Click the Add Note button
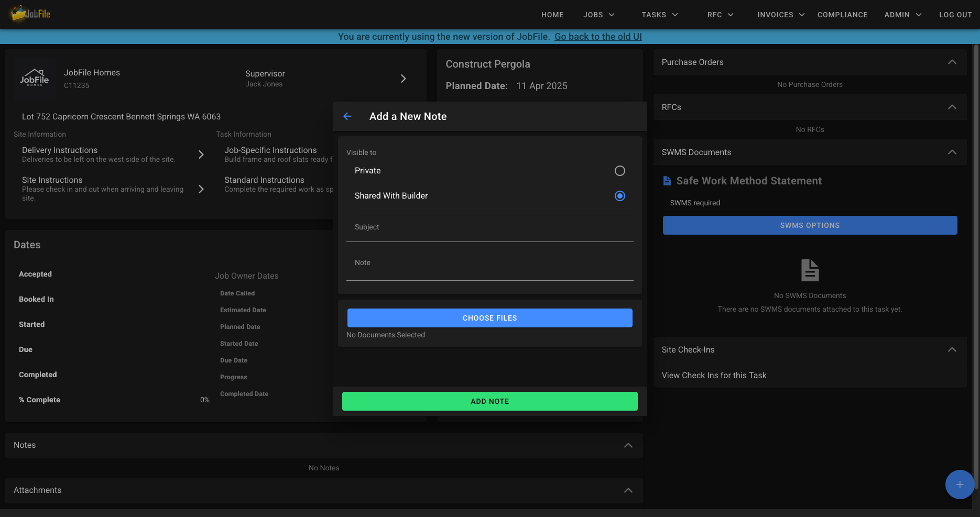980x517 pixels. tap(489, 401)
